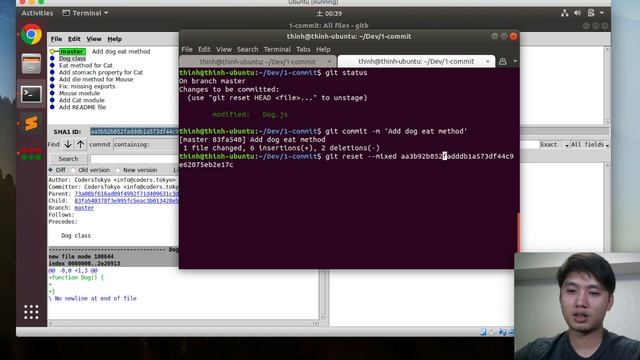
Task: Select the 'Eat method for Cat' commit
Action: tap(86, 65)
